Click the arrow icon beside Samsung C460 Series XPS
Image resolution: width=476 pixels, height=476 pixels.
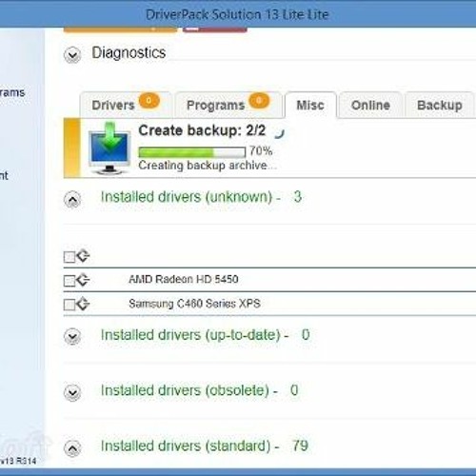[84, 304]
